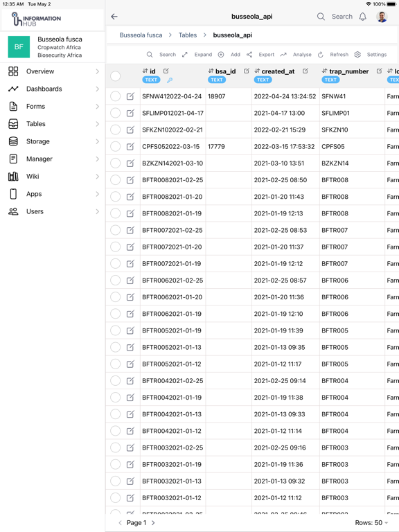This screenshot has height=532, width=399.
Task: Open the user profile avatar
Action: (382, 17)
